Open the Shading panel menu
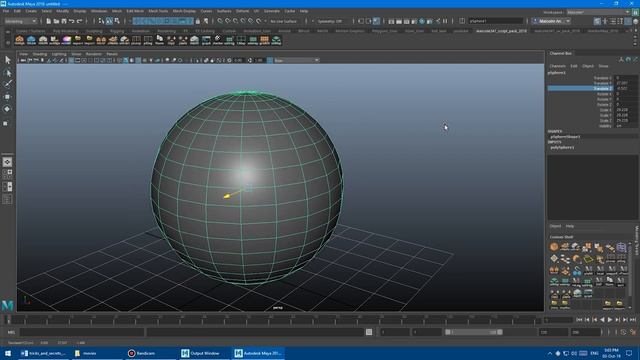The width and height of the screenshot is (640, 360). [40, 54]
